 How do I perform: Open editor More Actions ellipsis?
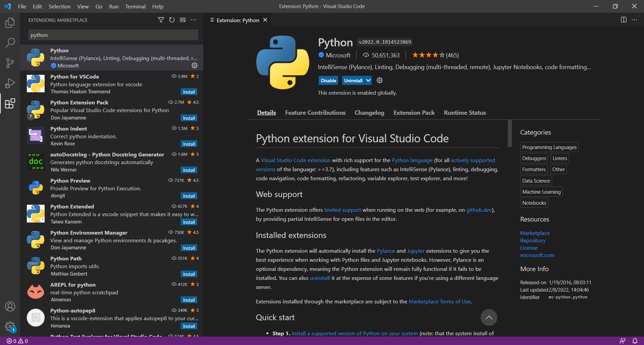634,20
